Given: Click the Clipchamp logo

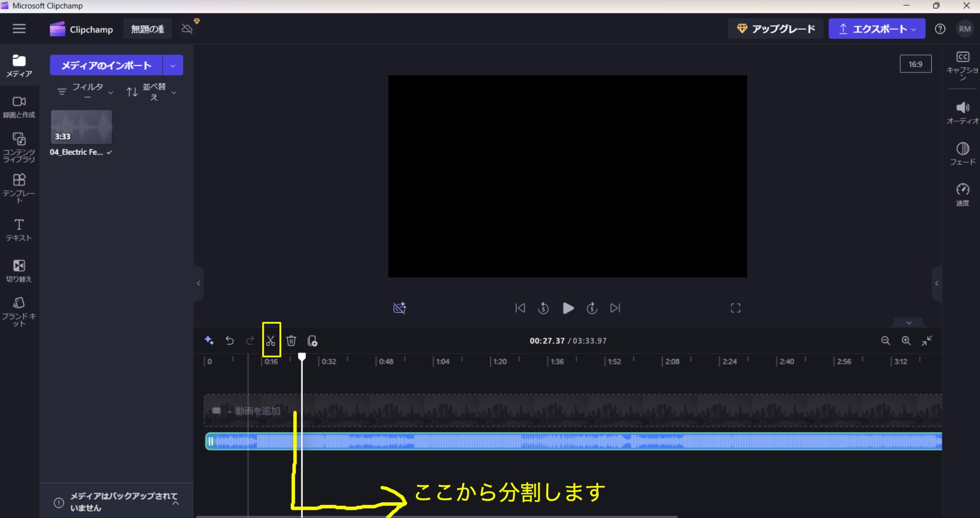Looking at the screenshot, I should click(x=82, y=29).
